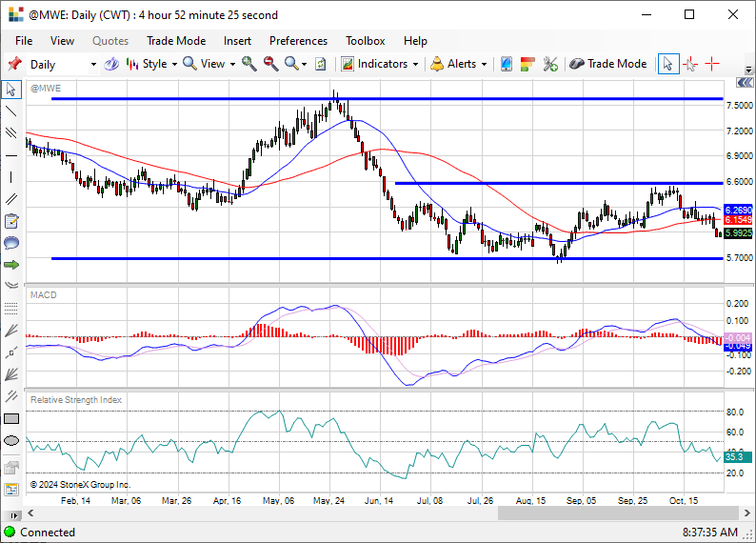The image size is (756, 543).
Task: Click the scrollbar right arrow
Action: click(x=746, y=513)
